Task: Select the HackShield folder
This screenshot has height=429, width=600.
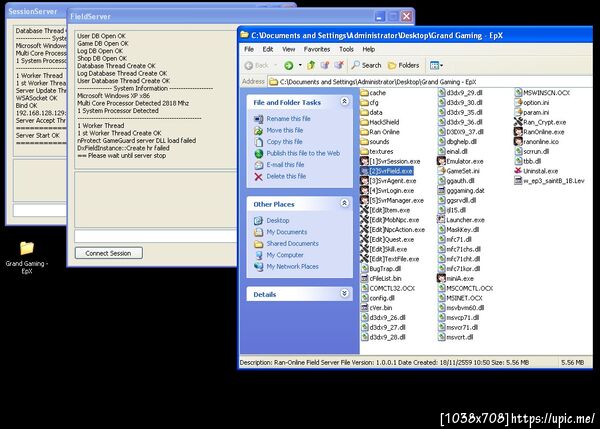Action: [380, 122]
